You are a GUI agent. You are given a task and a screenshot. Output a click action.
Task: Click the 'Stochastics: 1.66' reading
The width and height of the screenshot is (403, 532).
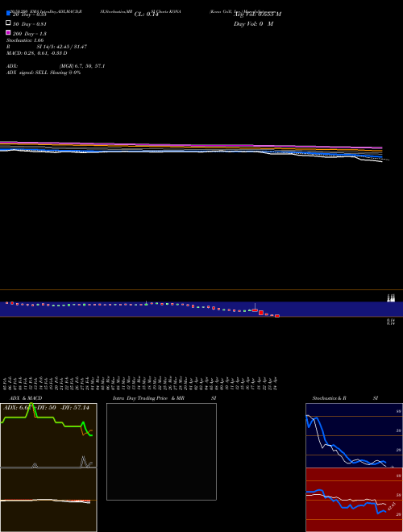[x=25, y=40]
